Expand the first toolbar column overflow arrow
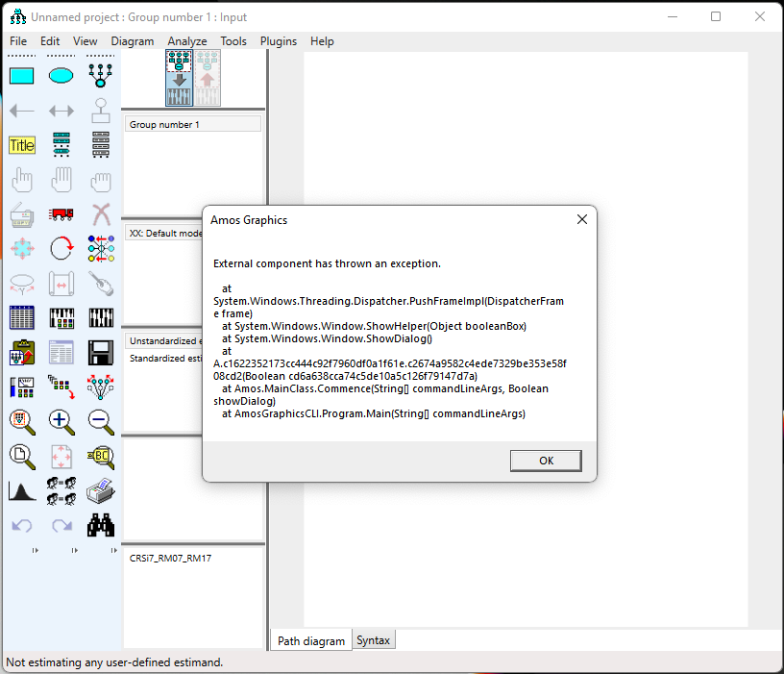Image resolution: width=784 pixels, height=674 pixels. [36, 550]
